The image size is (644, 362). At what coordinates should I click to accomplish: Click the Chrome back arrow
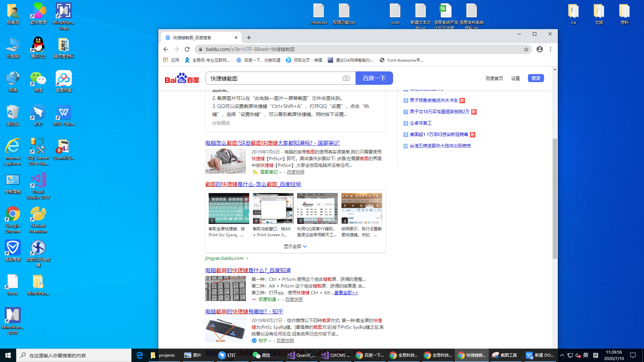(x=166, y=49)
